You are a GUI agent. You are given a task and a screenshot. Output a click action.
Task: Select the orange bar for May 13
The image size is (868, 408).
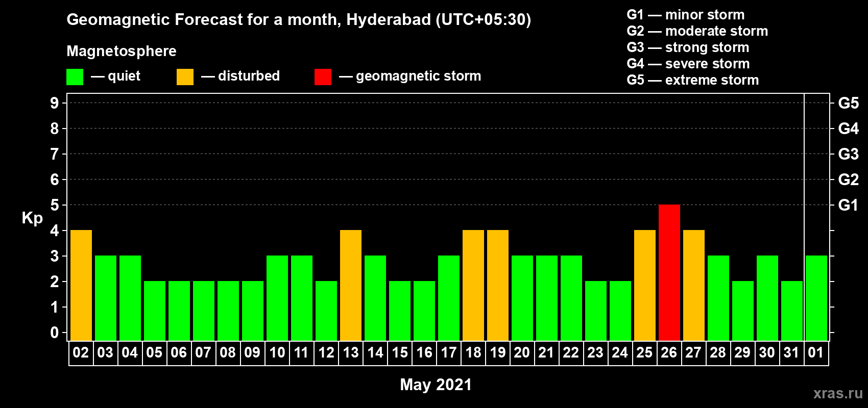pos(351,285)
